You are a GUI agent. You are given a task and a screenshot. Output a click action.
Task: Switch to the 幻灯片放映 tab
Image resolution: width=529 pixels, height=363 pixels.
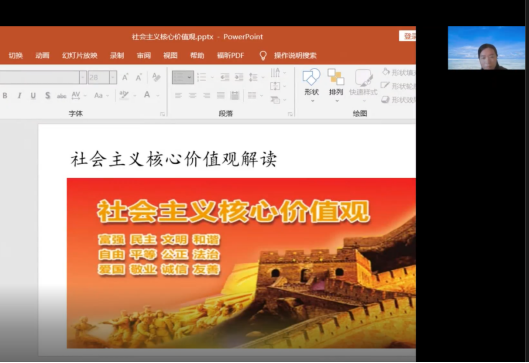[80, 55]
